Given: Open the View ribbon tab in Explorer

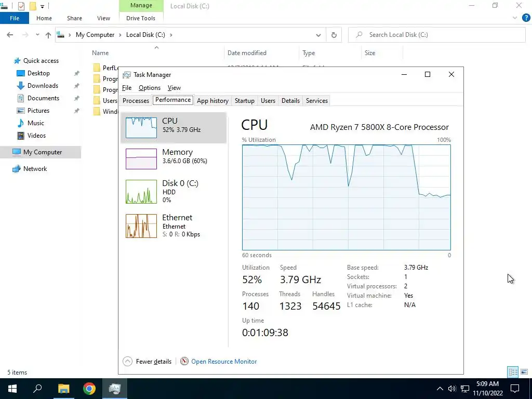Looking at the screenshot, I should coord(103,18).
